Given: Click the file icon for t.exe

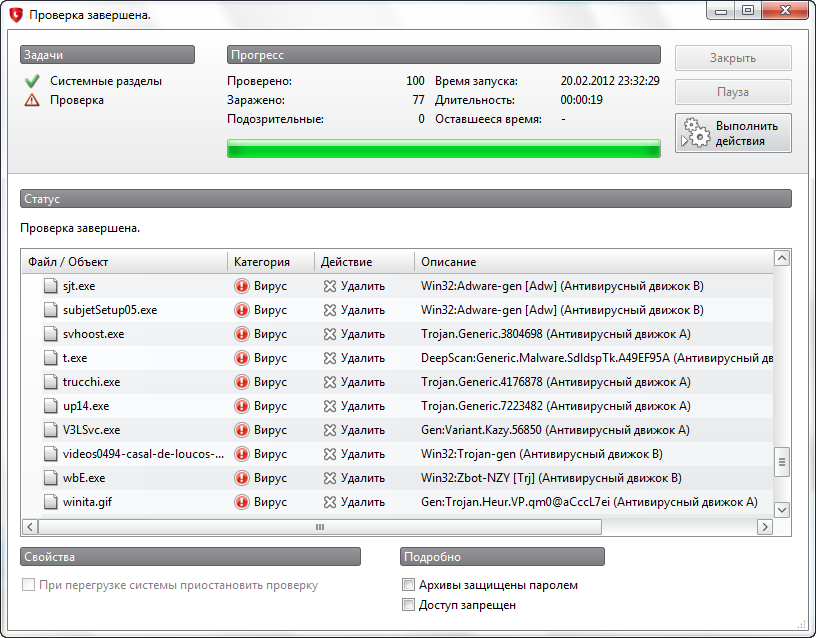Looking at the screenshot, I should (x=50, y=358).
